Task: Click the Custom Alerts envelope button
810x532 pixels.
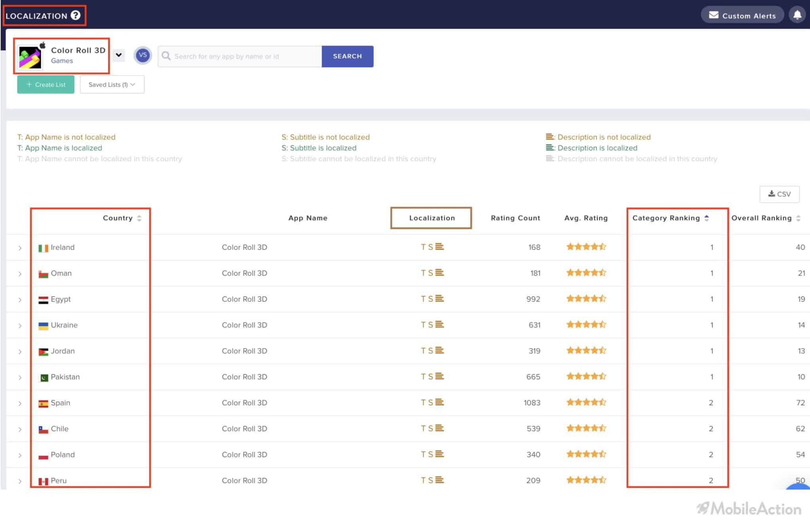Action: [x=742, y=15]
